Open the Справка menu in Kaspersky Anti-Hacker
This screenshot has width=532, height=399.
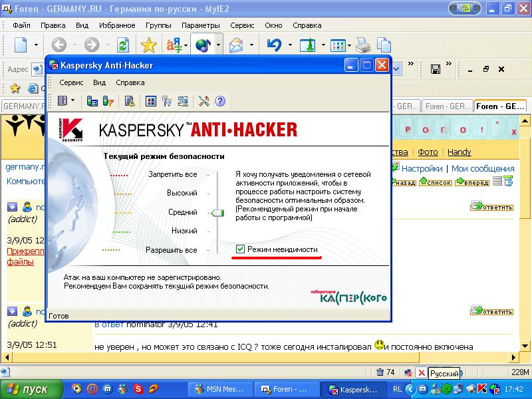pos(130,82)
